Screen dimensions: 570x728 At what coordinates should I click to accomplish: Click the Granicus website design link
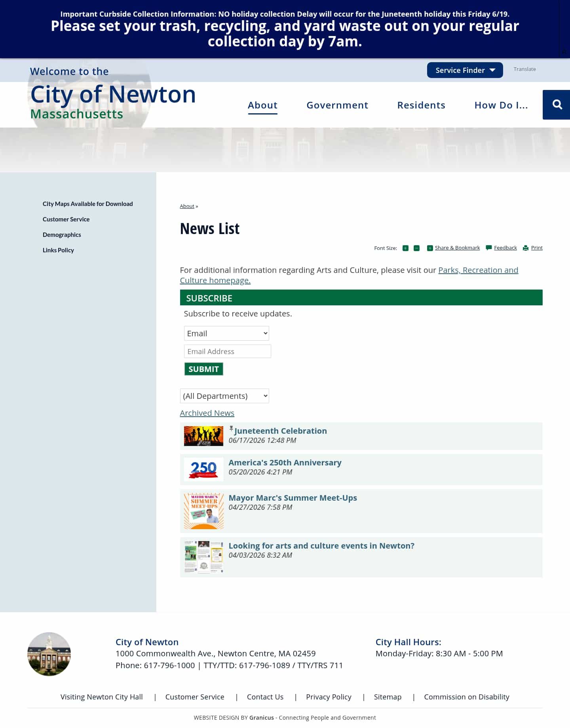262,718
